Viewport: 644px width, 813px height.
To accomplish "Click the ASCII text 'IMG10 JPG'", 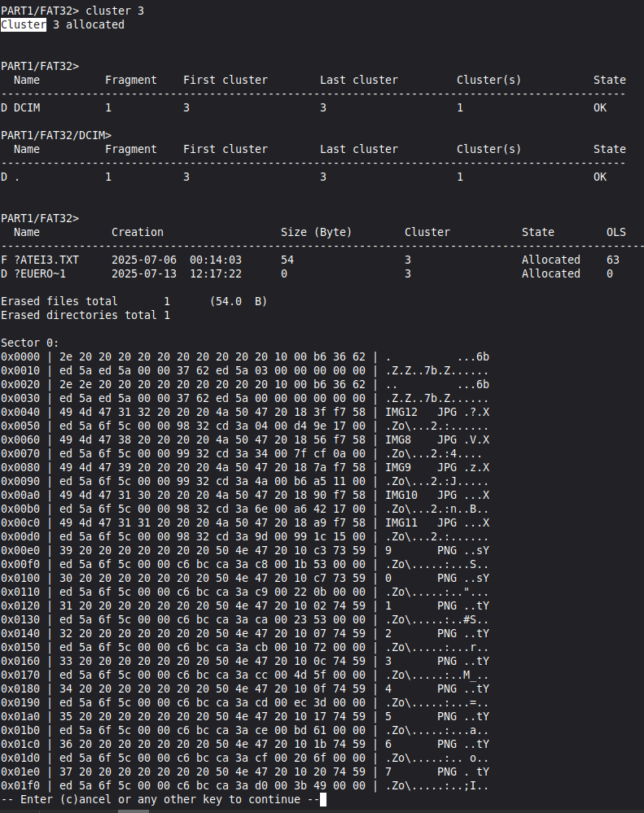I will [421, 495].
